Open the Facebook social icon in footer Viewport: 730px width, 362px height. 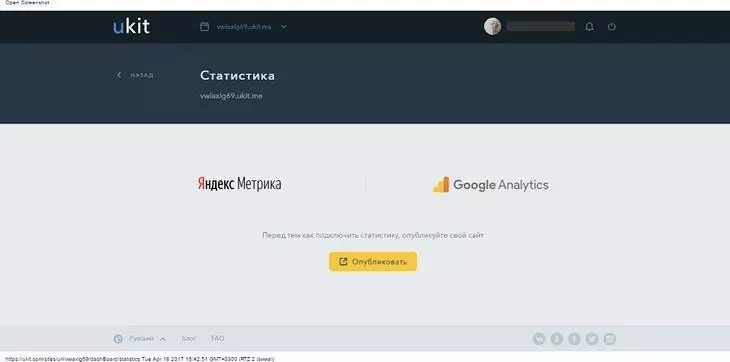tap(575, 339)
